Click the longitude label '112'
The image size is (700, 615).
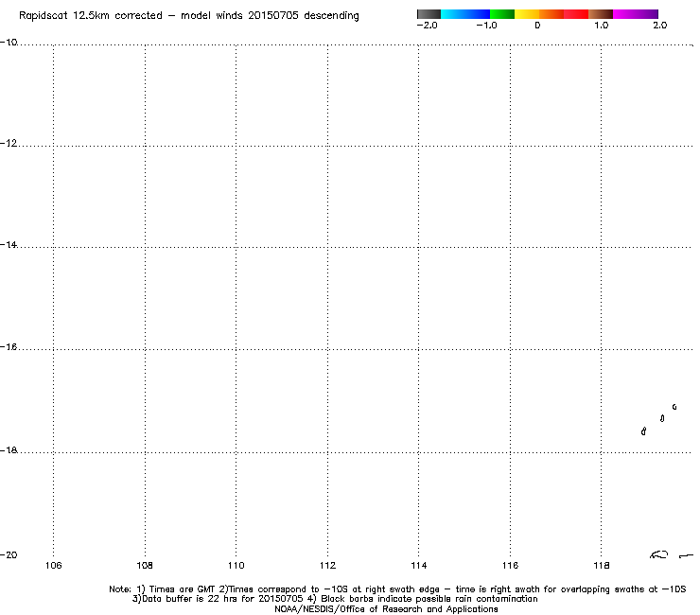coord(327,566)
